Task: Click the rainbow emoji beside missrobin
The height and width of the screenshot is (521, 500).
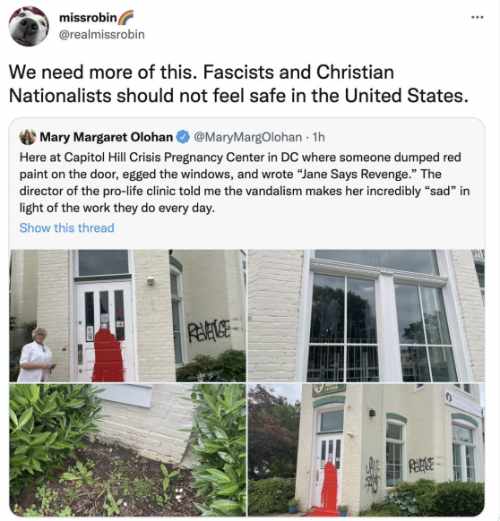Action: [126, 17]
